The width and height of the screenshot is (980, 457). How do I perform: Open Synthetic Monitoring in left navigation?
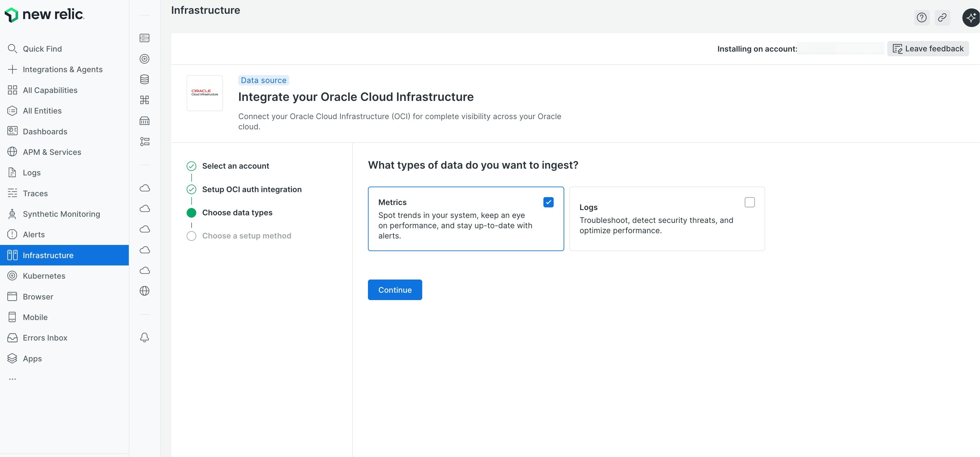(61, 214)
